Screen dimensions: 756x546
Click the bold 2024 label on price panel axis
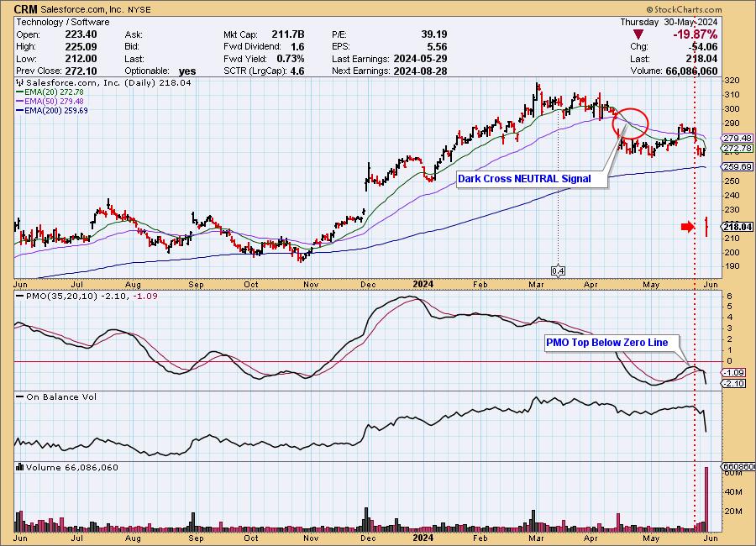(423, 284)
